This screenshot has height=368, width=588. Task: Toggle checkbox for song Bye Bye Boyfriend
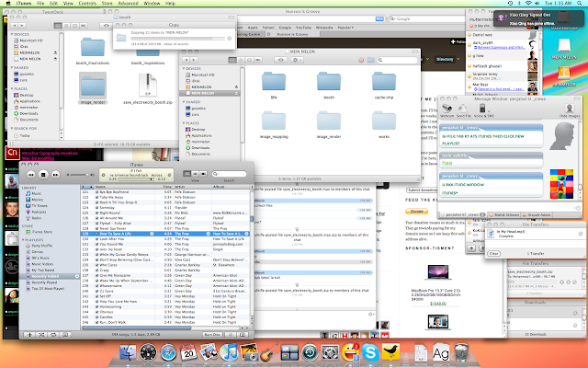(x=96, y=192)
